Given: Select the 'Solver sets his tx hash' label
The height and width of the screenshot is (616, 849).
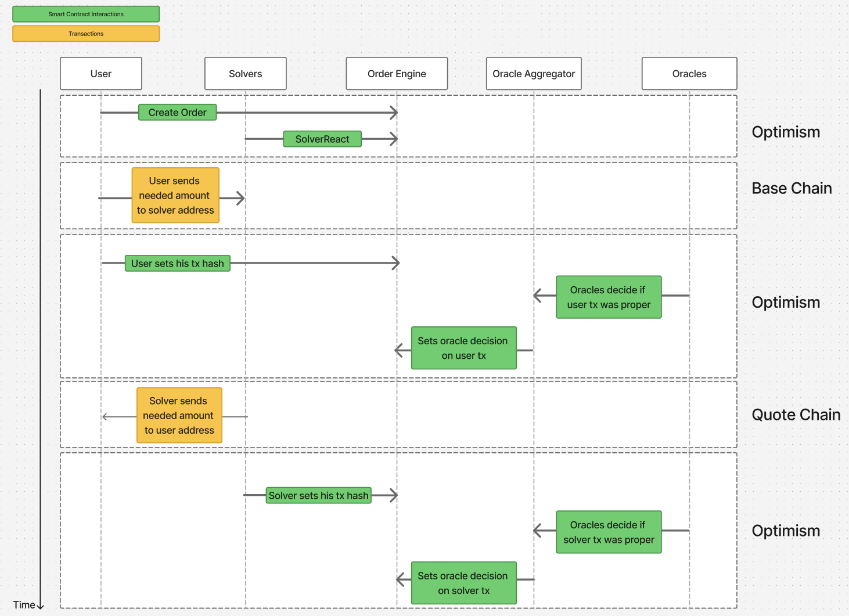Looking at the screenshot, I should pyautogui.click(x=318, y=496).
